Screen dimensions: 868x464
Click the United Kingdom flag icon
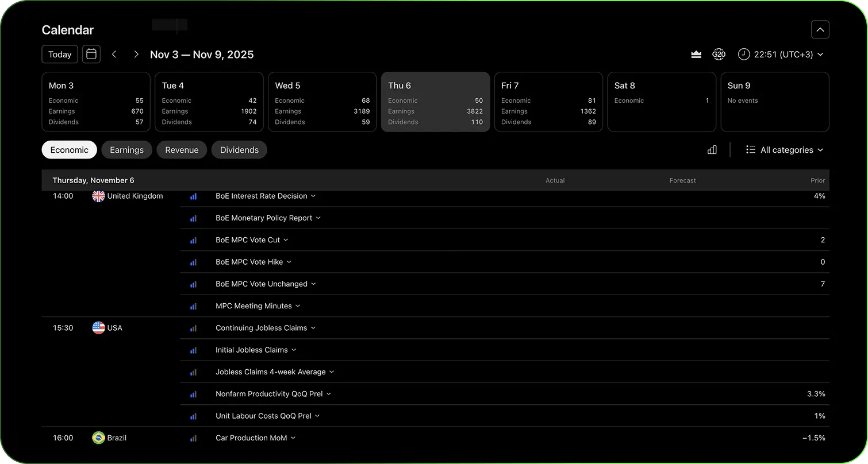click(98, 196)
